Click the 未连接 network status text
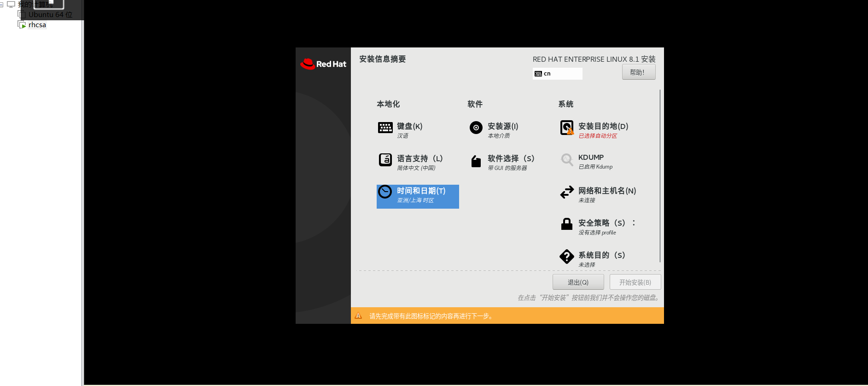This screenshot has height=386, width=868. point(587,200)
